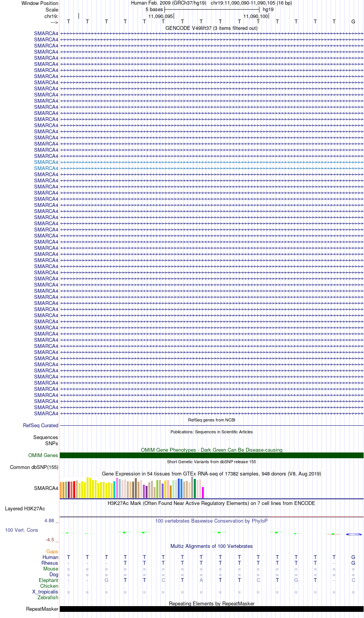Click the blue conserved element ending the PhyloP track

coord(354,534)
